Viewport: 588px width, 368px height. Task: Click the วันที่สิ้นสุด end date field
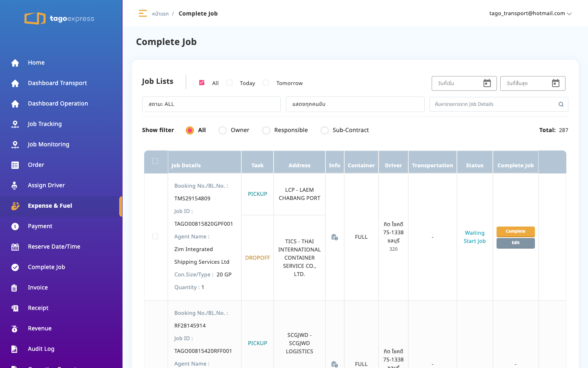click(x=532, y=83)
